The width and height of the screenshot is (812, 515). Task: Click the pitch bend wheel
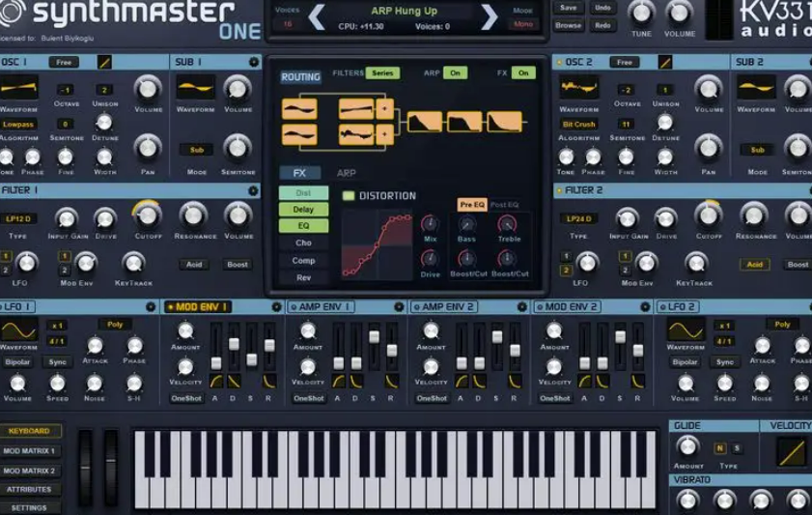click(85, 467)
